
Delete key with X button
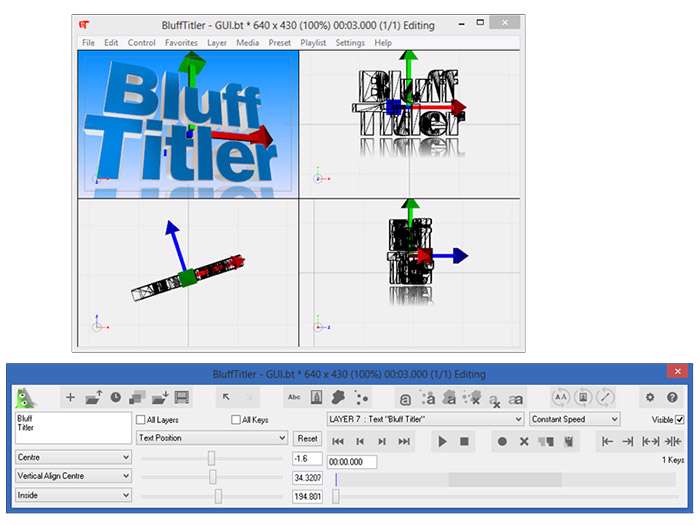(524, 442)
